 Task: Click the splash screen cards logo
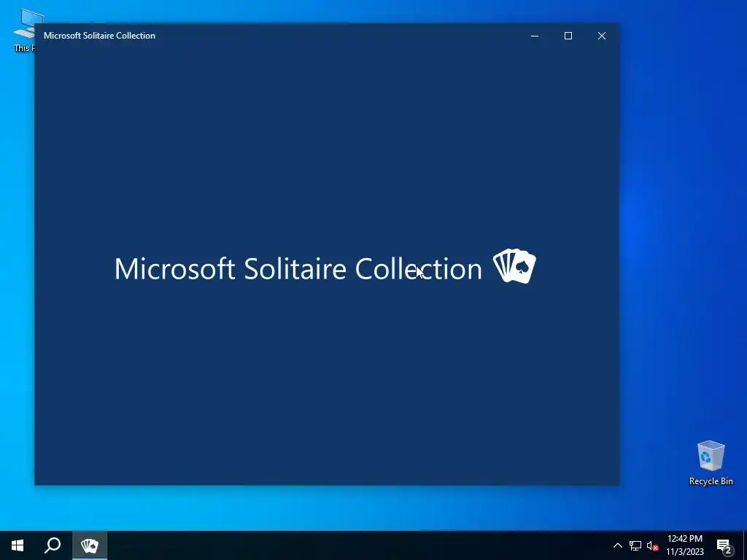coord(514,265)
